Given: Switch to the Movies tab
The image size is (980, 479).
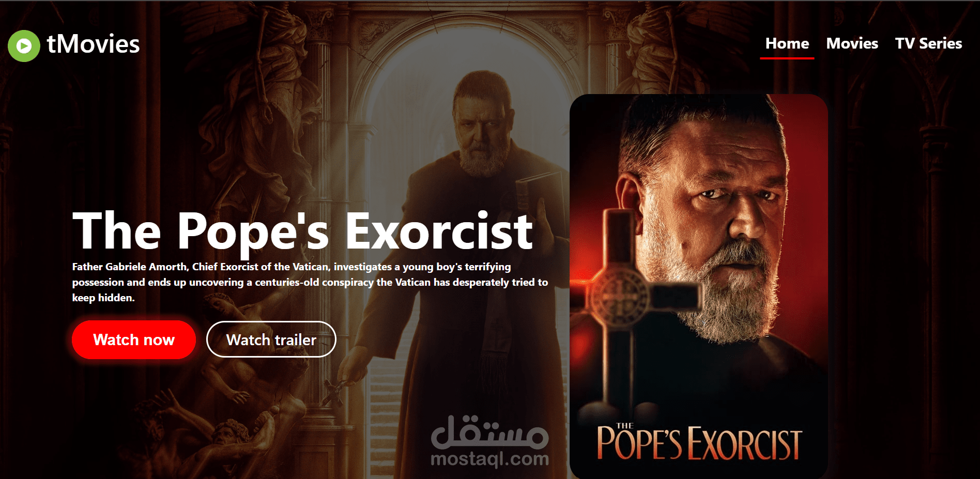Looking at the screenshot, I should click(852, 43).
